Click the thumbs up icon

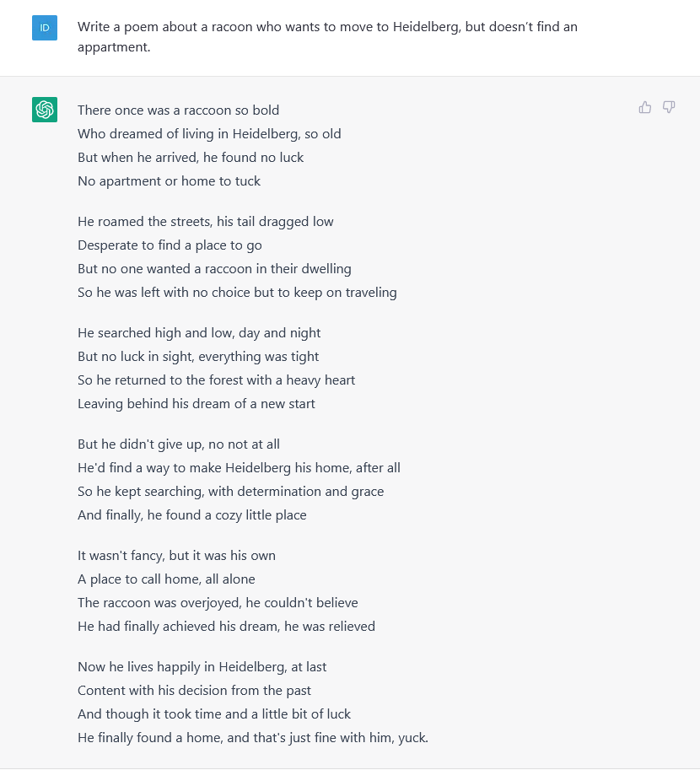(645, 107)
